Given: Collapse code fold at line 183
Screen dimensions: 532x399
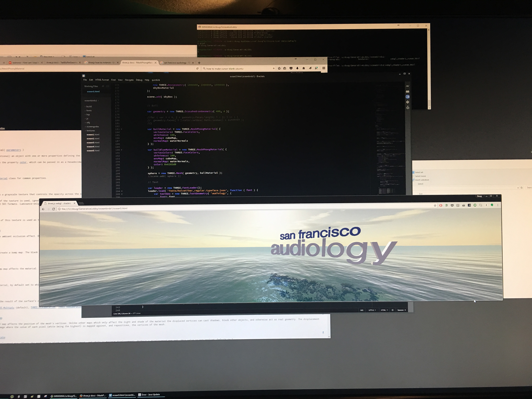Looking at the screenshot, I should coord(122,129).
